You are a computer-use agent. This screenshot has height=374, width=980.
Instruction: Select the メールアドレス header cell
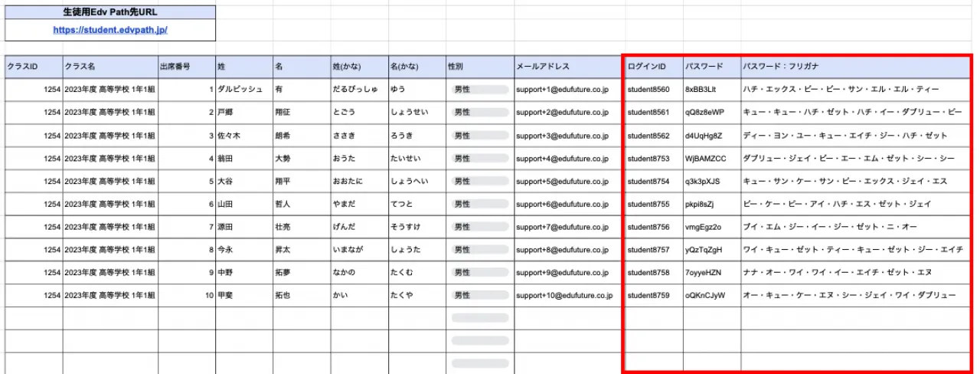(x=570, y=67)
